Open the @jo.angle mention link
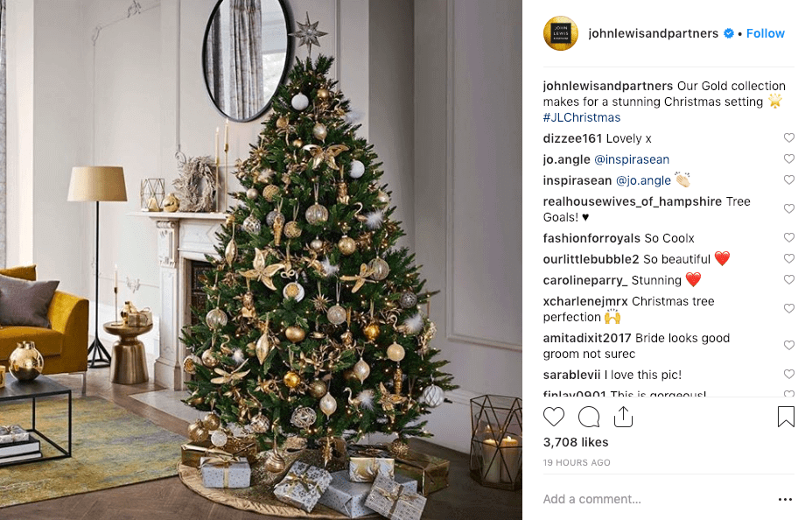Viewport: 812px width, 520px height. [x=643, y=180]
